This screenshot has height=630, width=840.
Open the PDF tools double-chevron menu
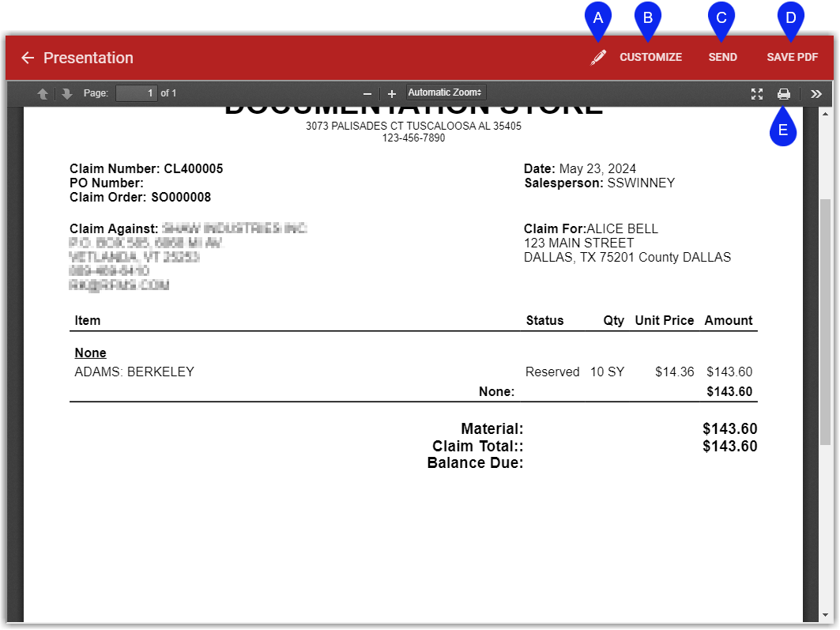point(816,94)
